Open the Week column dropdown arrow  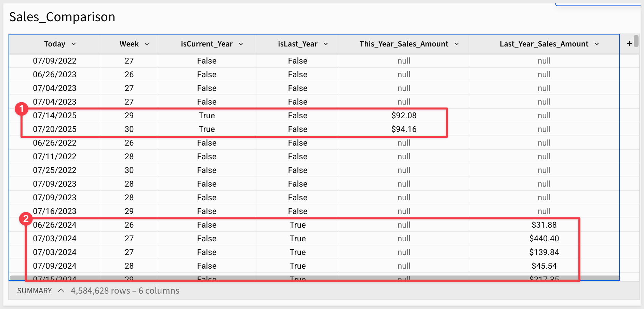[147, 44]
